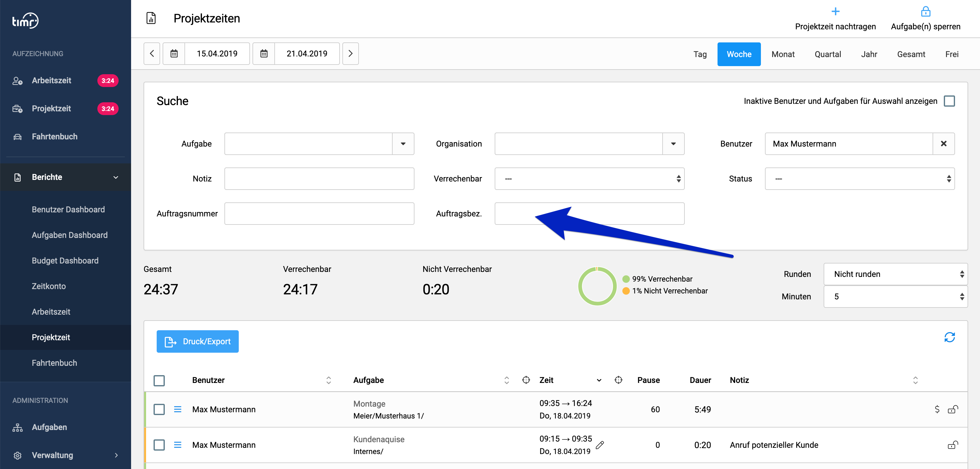The image size is (980, 469).
Task: Open the Minuten dropdown
Action: pyautogui.click(x=895, y=297)
